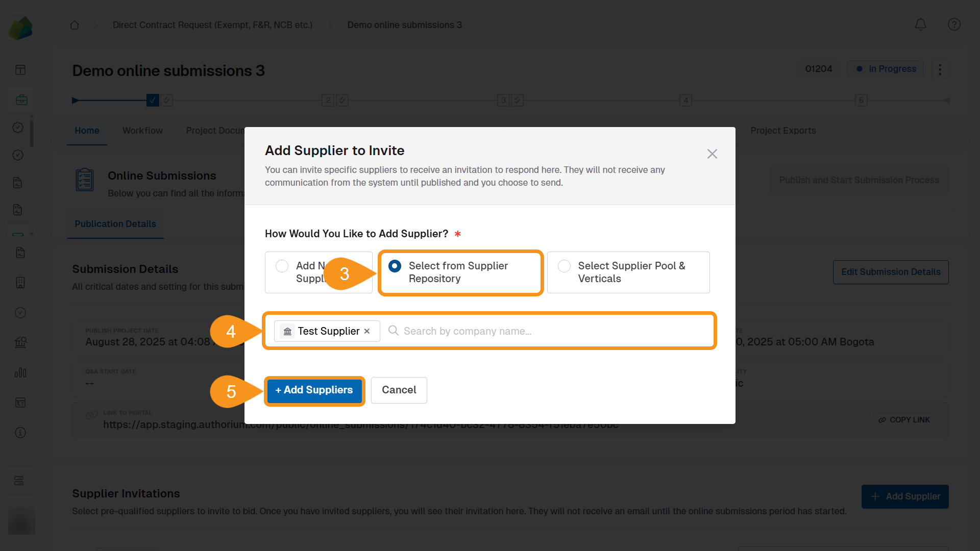
Task: Go to home via breadcrumb house icon
Action: pyautogui.click(x=75, y=25)
